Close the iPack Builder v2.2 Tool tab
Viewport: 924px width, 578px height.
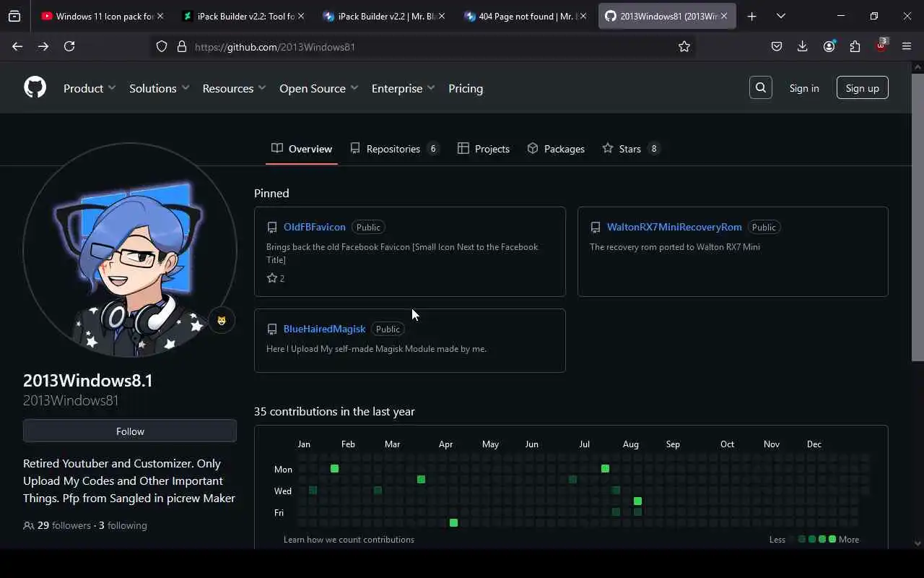pyautogui.click(x=301, y=16)
